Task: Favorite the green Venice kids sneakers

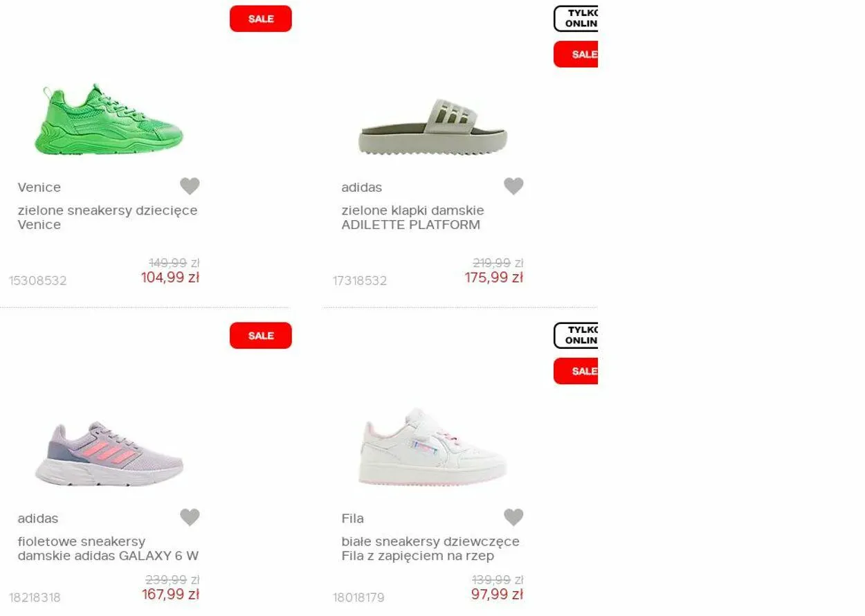Action: click(x=190, y=186)
